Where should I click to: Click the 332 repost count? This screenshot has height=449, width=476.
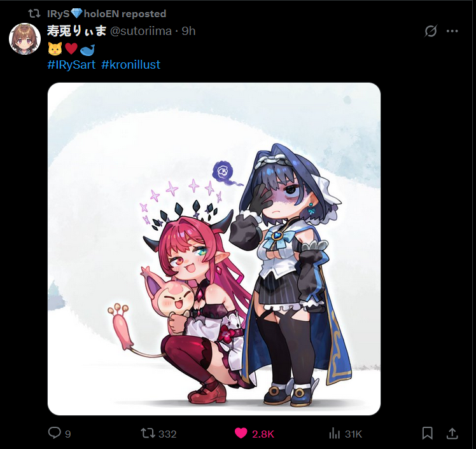pyautogui.click(x=167, y=434)
